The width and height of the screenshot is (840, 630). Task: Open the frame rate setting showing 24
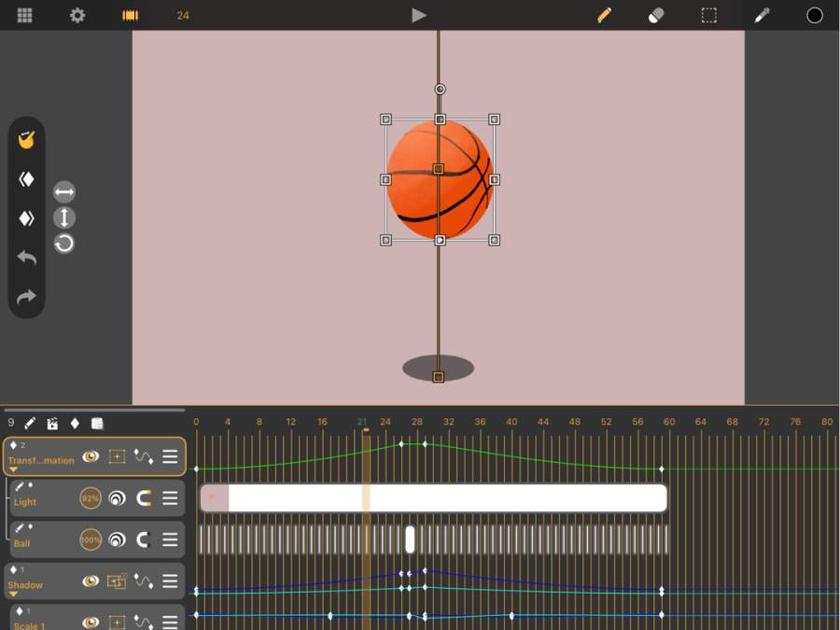183,15
